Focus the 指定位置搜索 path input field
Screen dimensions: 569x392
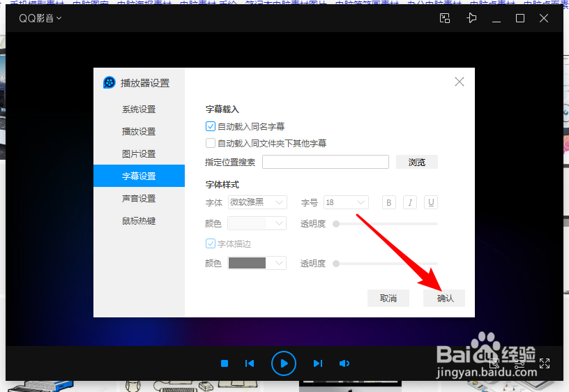[326, 162]
